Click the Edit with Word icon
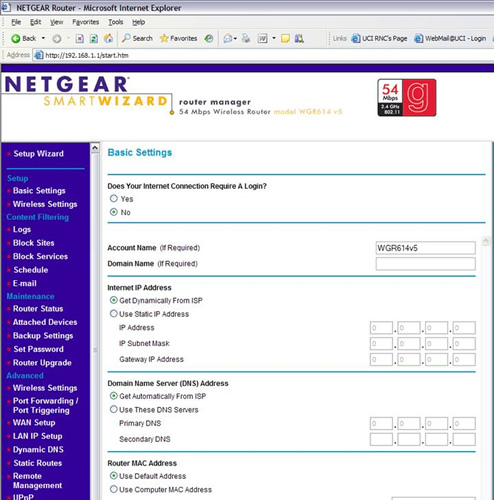494x500 pixels. coord(263,39)
